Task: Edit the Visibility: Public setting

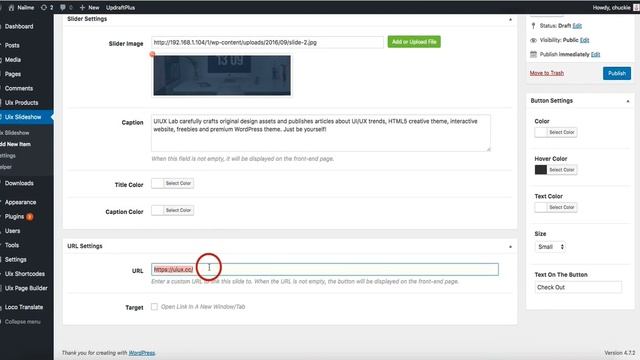Action: [x=584, y=40]
